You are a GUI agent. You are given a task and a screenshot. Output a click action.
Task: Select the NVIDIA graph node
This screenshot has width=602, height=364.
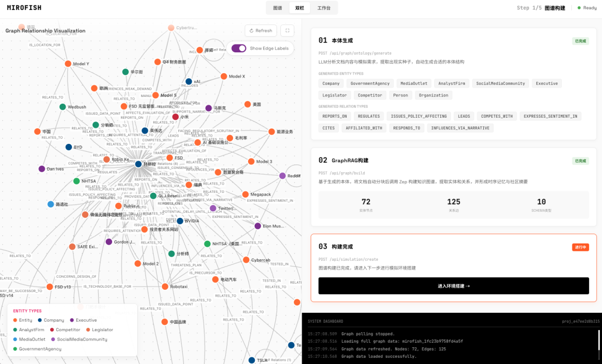(180, 221)
